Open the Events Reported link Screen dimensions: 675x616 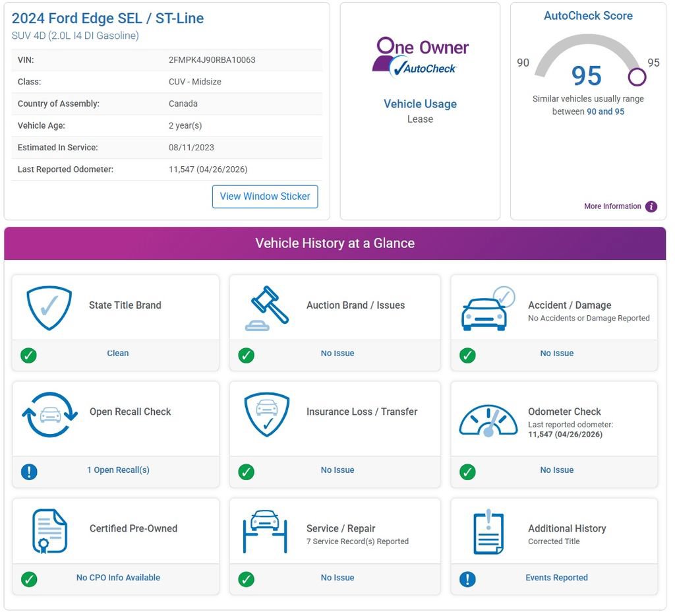(x=556, y=578)
